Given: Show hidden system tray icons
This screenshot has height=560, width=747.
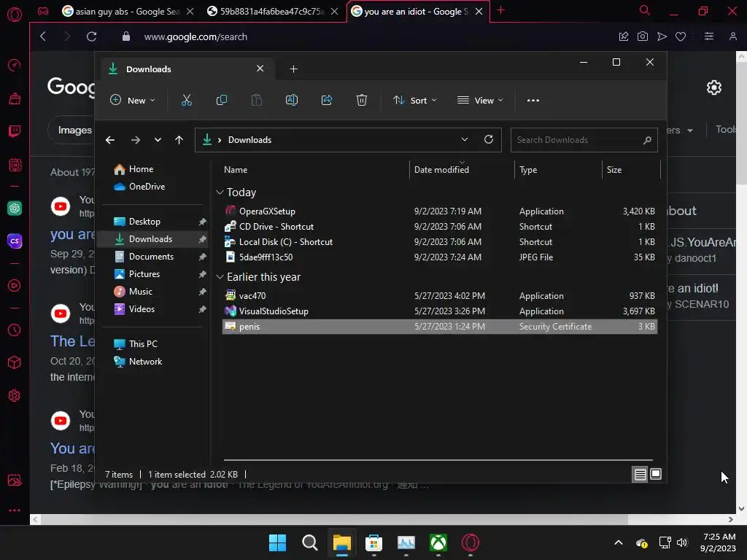Looking at the screenshot, I should (x=619, y=542).
